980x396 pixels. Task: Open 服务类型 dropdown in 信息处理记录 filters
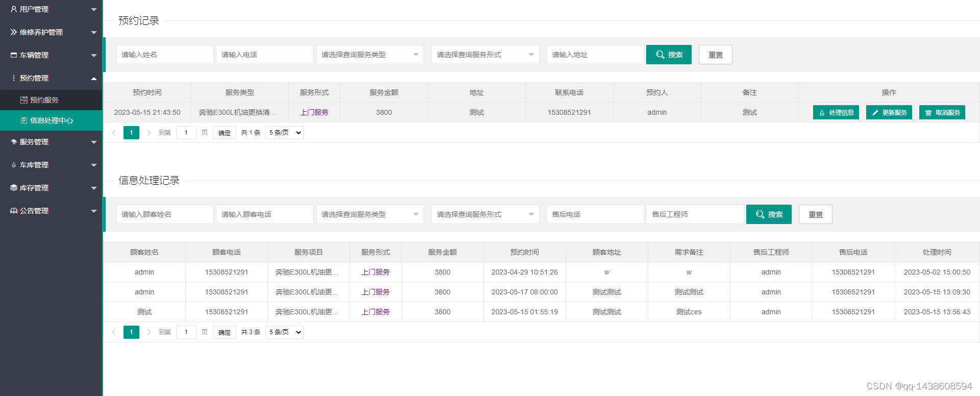tap(370, 214)
